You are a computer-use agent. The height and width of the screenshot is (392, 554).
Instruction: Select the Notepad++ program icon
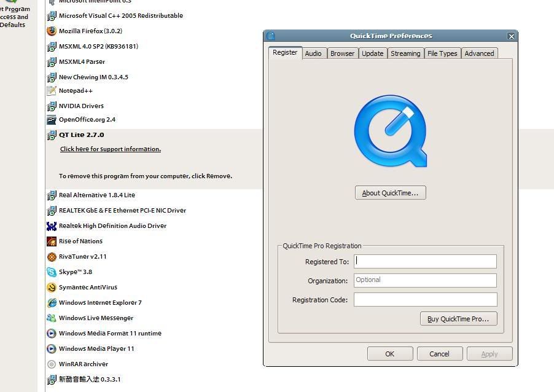point(52,90)
